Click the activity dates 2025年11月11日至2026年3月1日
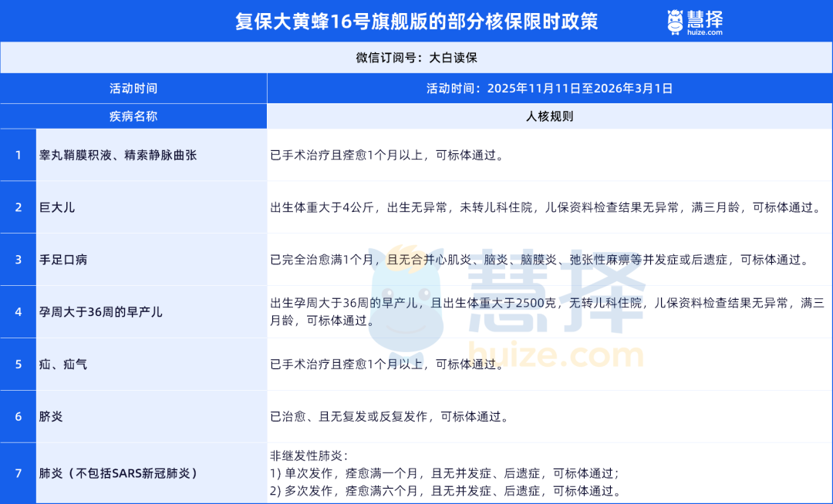This screenshot has width=833, height=504. pos(549,88)
